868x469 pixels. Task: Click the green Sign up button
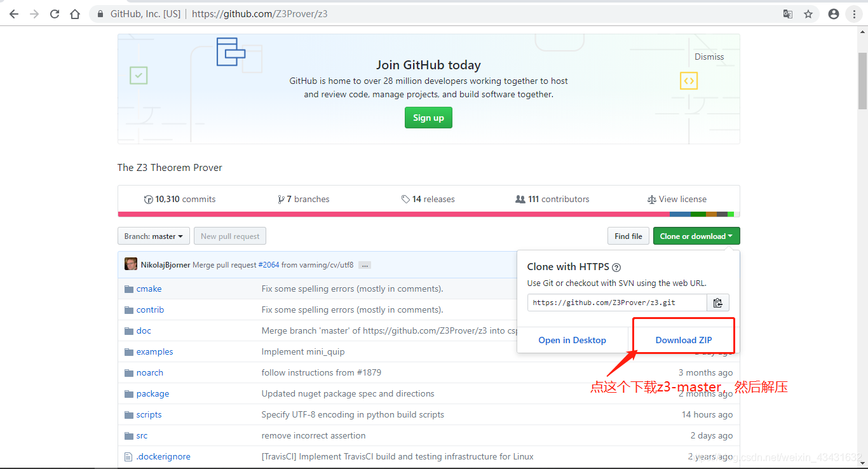point(428,118)
